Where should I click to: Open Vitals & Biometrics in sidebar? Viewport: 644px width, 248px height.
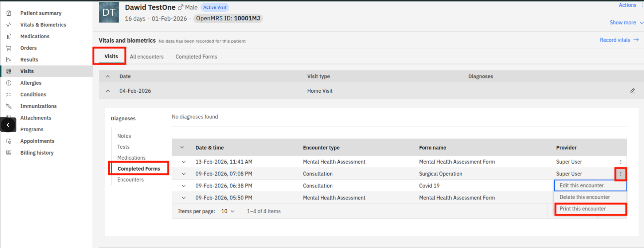point(43,25)
